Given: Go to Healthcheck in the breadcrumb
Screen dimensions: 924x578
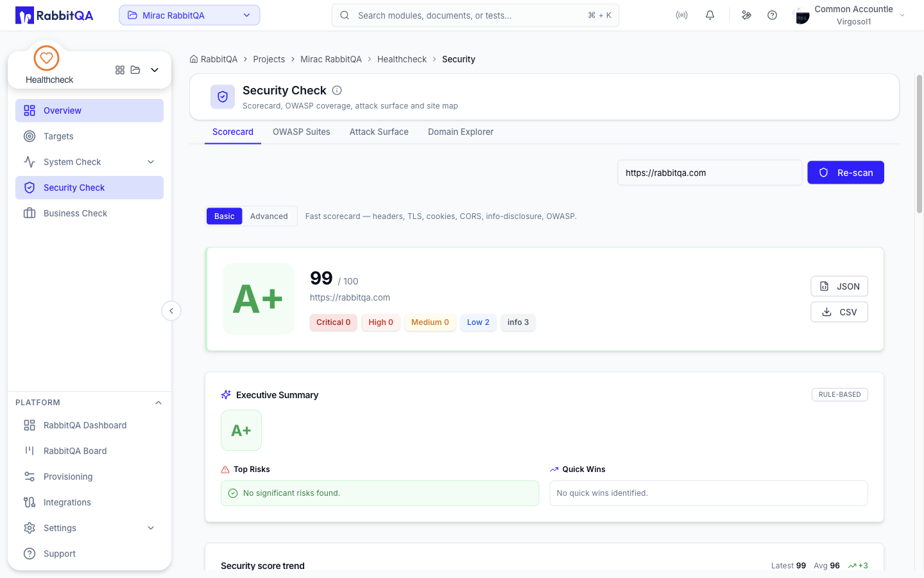Looking at the screenshot, I should [402, 59].
